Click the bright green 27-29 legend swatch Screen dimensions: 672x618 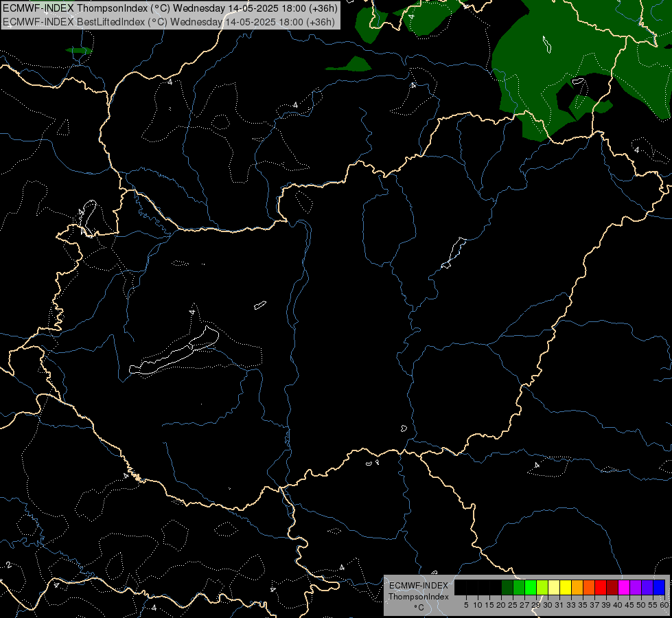coord(531,587)
